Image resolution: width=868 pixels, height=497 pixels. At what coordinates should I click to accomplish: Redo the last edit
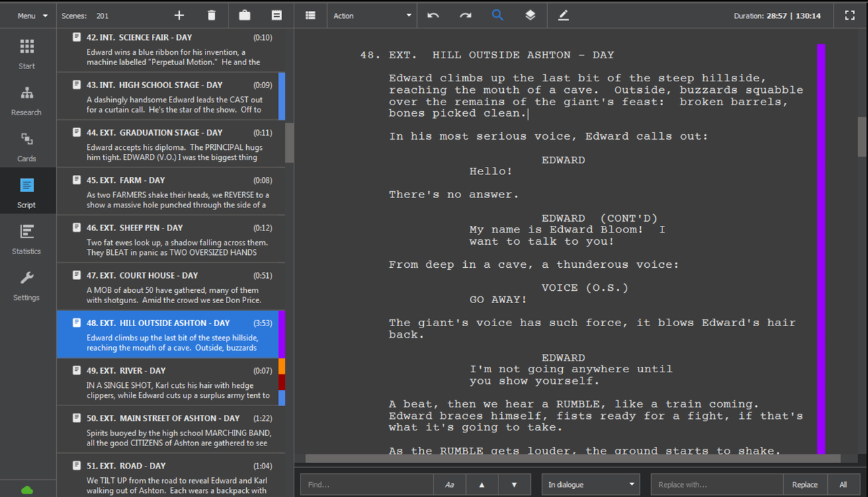464,14
